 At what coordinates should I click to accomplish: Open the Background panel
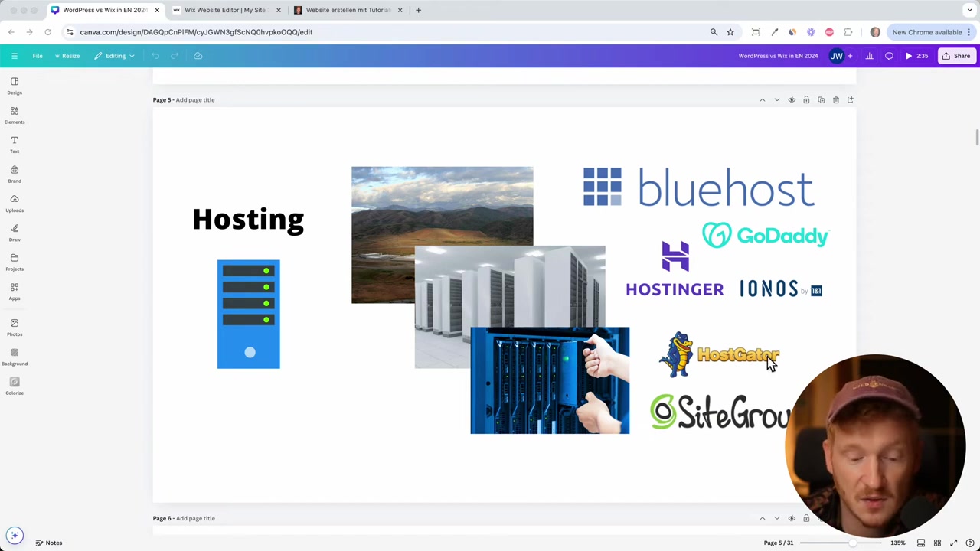click(x=15, y=357)
